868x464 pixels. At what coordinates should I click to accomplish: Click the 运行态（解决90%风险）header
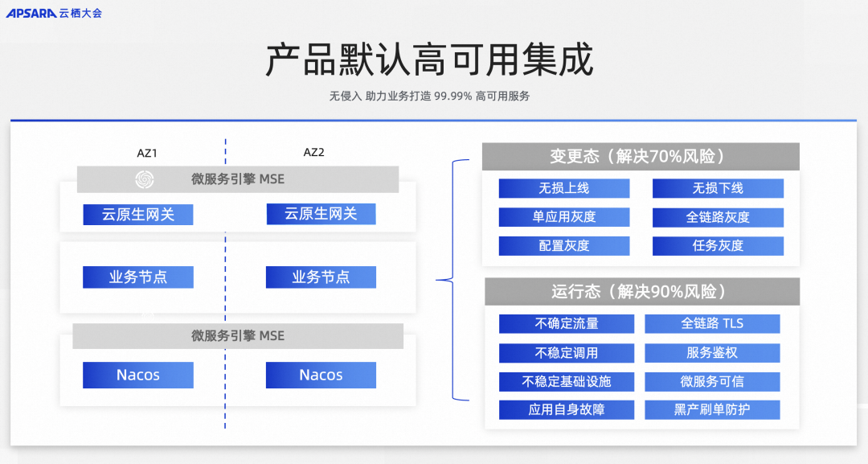pos(642,292)
